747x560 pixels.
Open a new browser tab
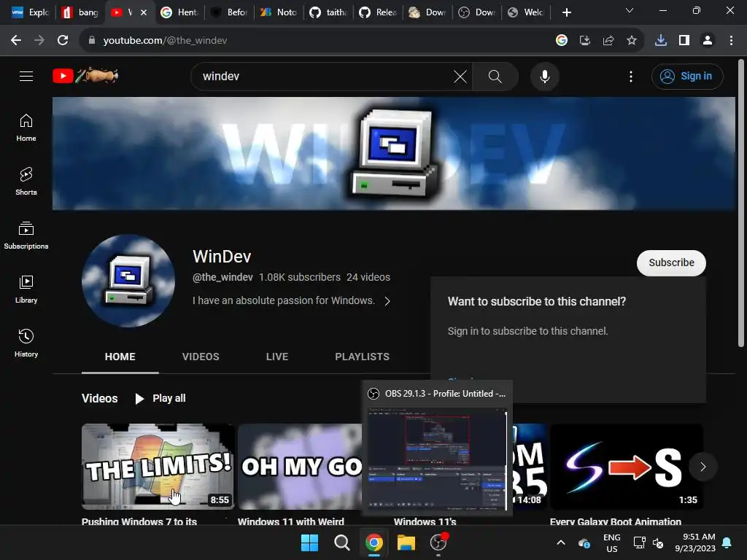pos(566,12)
